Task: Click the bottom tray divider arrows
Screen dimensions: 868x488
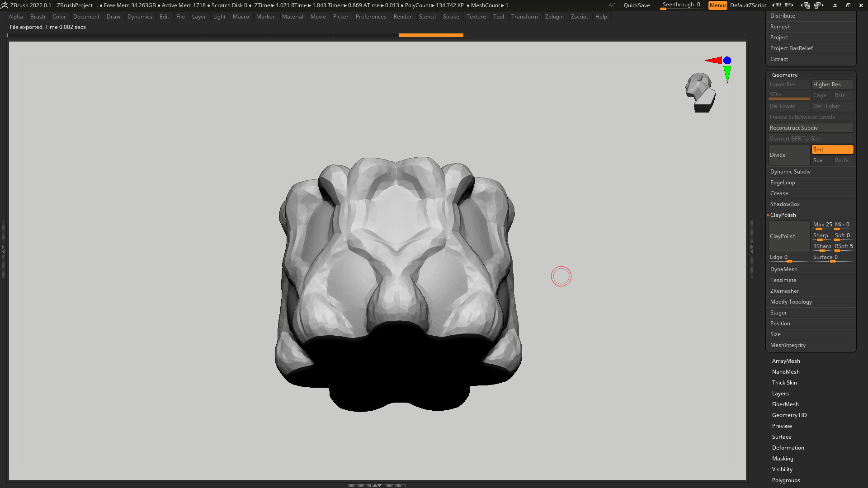Action: pos(377,485)
